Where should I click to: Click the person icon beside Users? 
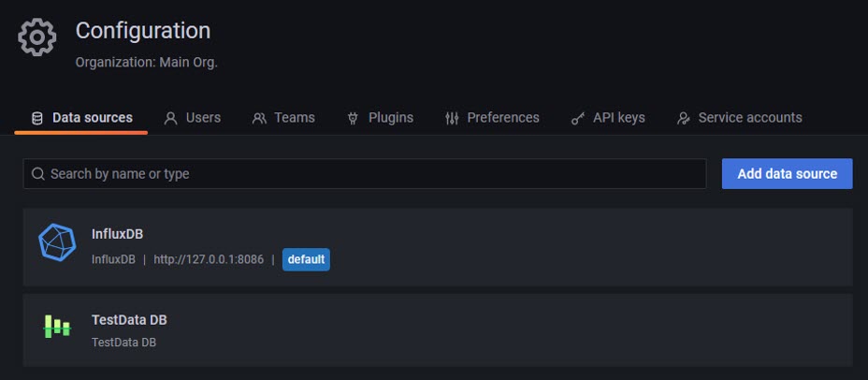click(171, 118)
